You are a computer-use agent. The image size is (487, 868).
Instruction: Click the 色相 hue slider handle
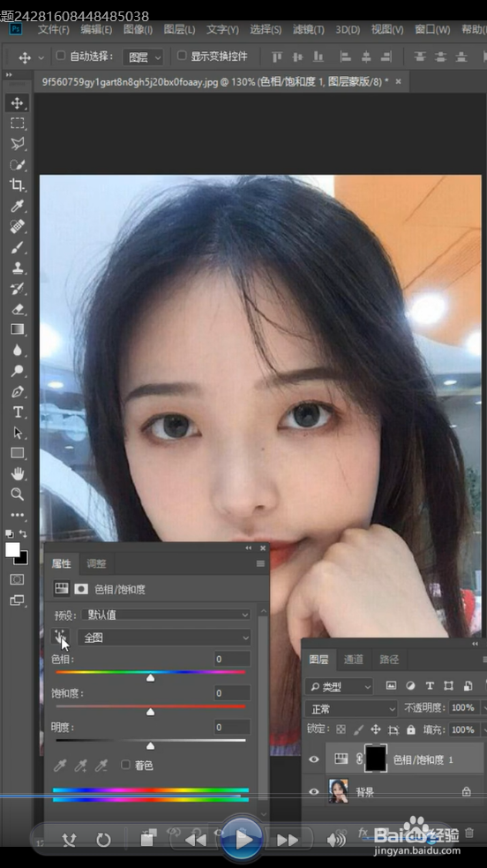pos(150,678)
